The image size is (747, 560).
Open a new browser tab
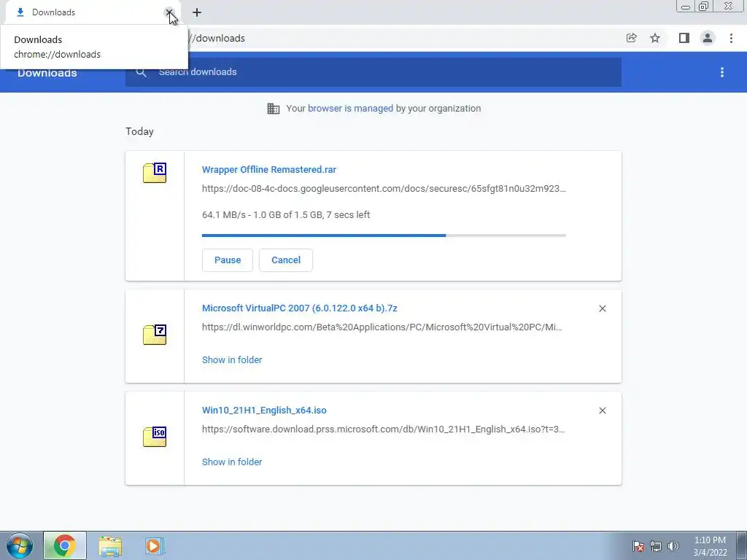click(x=197, y=12)
